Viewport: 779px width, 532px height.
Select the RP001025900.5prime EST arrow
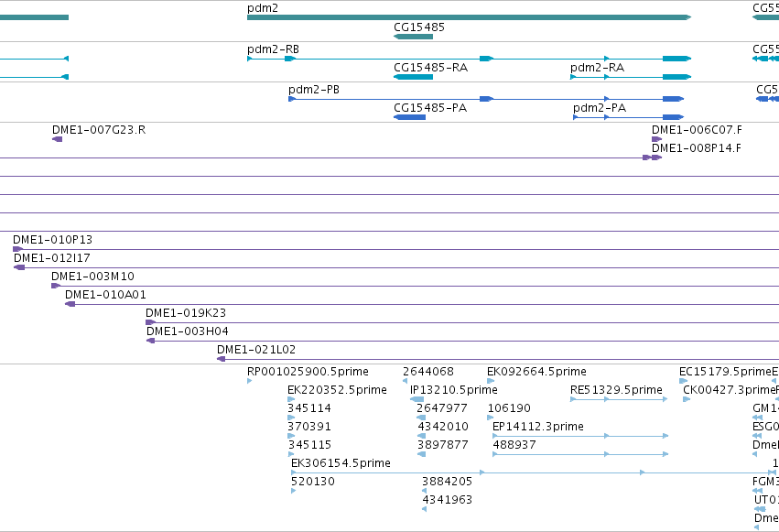click(249, 381)
